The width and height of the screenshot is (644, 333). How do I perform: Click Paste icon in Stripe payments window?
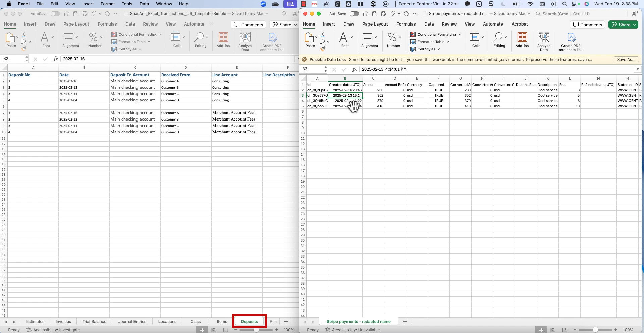[x=309, y=37]
